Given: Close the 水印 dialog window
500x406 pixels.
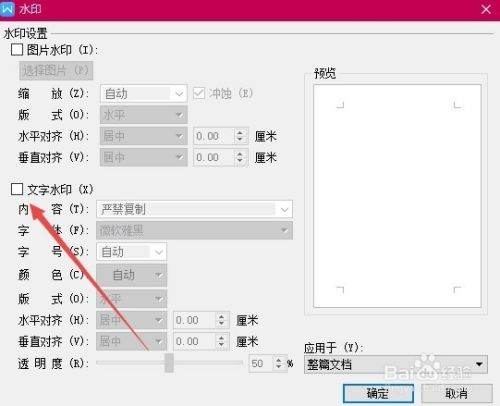Looking at the screenshot, I should (486, 9).
